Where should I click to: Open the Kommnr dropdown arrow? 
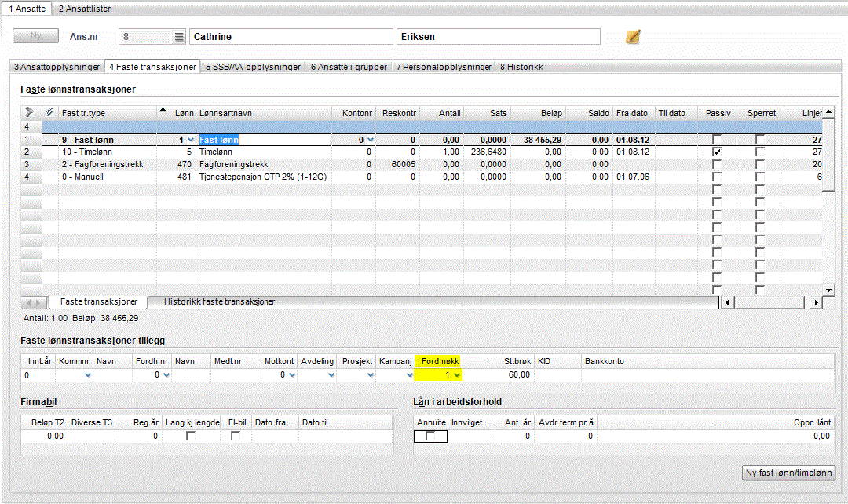[87, 375]
